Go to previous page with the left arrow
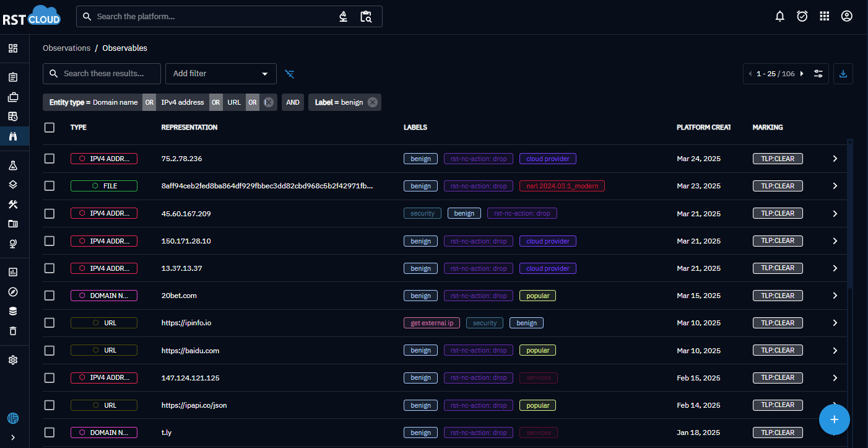Image resolution: width=868 pixels, height=448 pixels. [750, 74]
